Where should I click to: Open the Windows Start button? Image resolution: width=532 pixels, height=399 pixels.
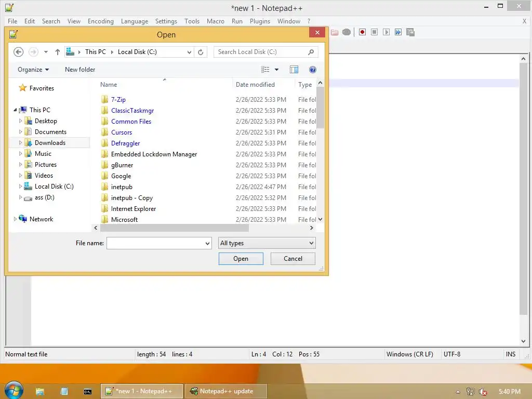(14, 391)
